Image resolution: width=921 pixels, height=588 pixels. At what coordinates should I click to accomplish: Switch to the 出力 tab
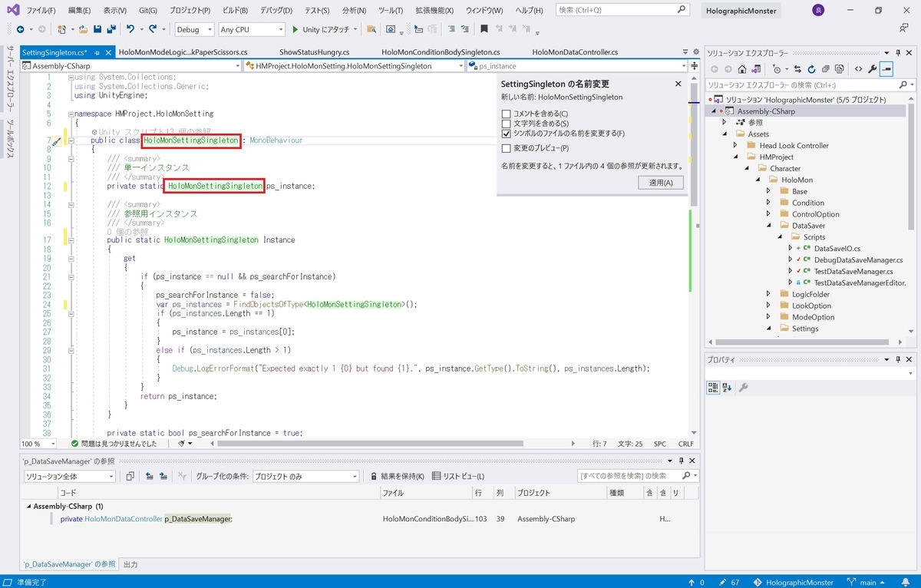point(130,564)
